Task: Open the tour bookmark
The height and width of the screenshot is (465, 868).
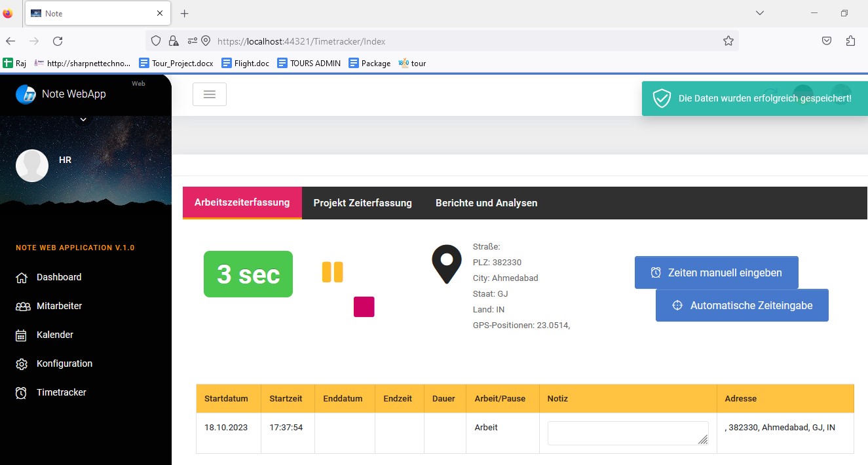Action: coord(413,63)
